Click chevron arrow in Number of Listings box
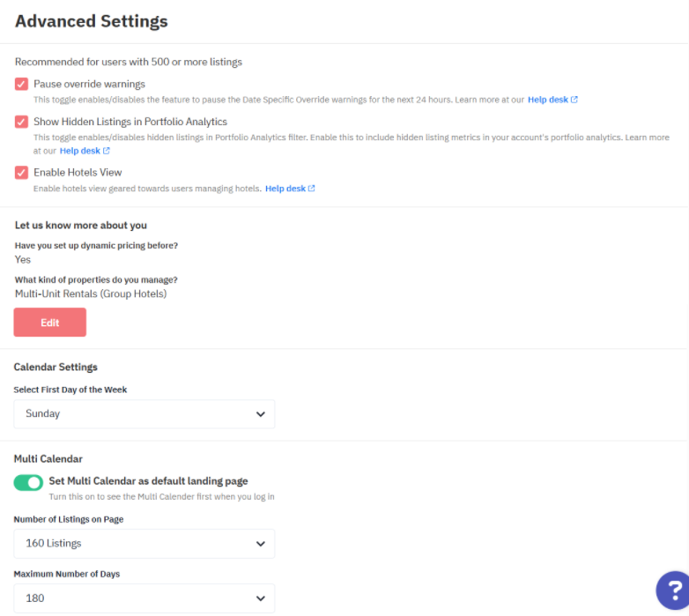Viewport: 689px width, 616px height. click(x=261, y=544)
